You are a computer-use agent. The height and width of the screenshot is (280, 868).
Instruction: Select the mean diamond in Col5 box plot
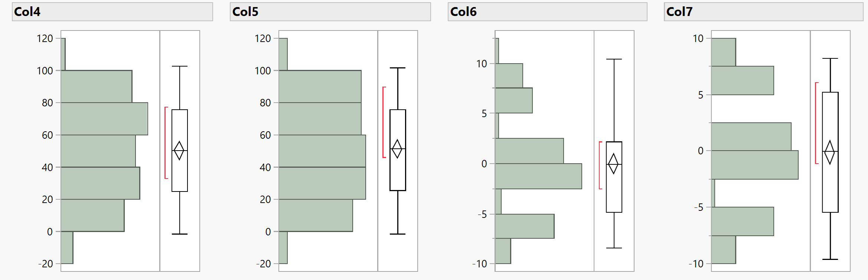(397, 149)
